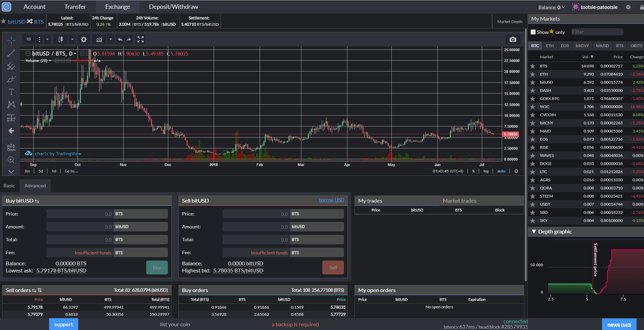Screen dimensions: 644x330
Task: Toggle fullscreen chart mode
Action: pos(141,39)
